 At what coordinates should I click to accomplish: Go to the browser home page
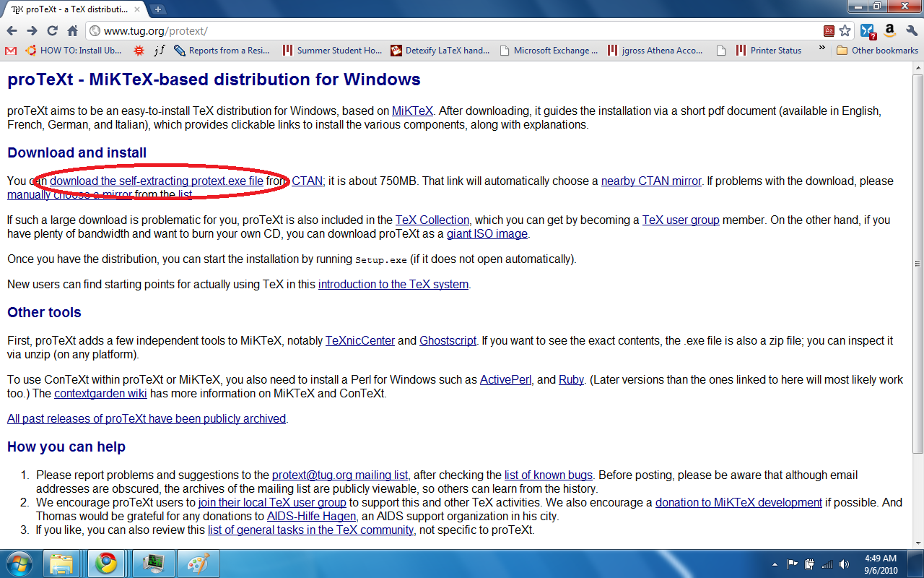[x=72, y=31]
